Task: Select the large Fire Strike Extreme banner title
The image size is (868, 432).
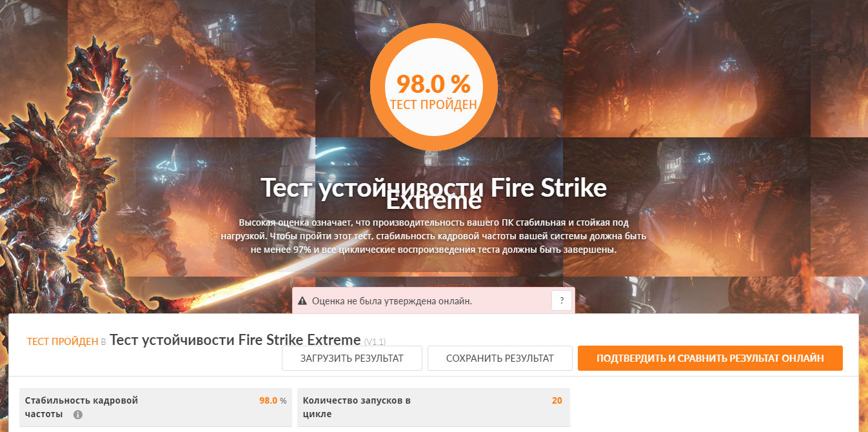Action: pyautogui.click(x=433, y=193)
